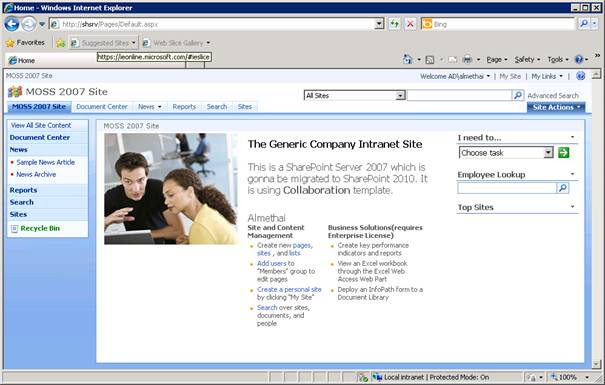Click the site search magnifier icon

pos(518,95)
